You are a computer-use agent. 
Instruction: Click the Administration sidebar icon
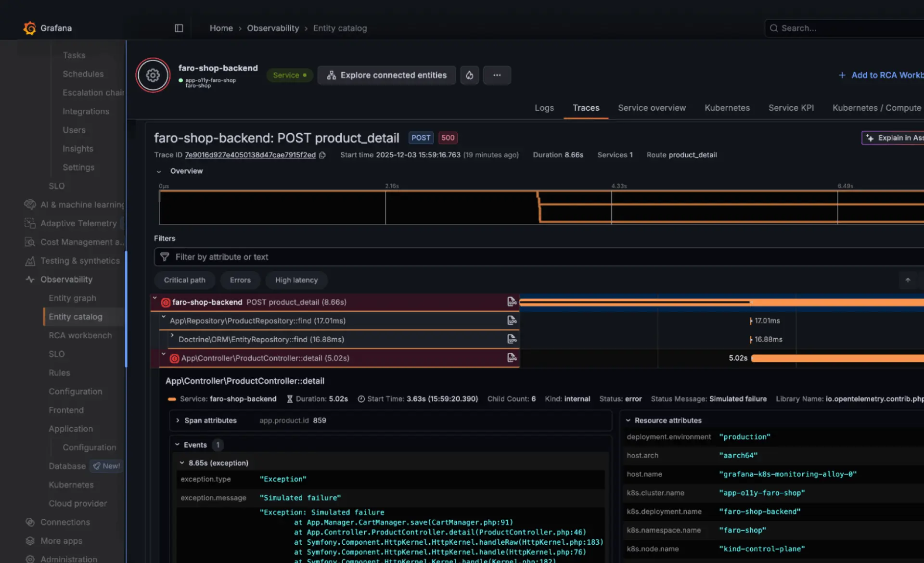(30, 559)
